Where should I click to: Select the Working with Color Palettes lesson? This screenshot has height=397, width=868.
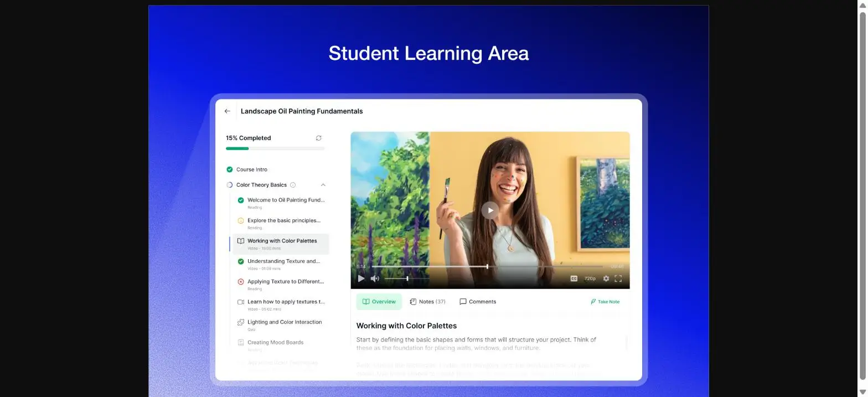[280, 244]
